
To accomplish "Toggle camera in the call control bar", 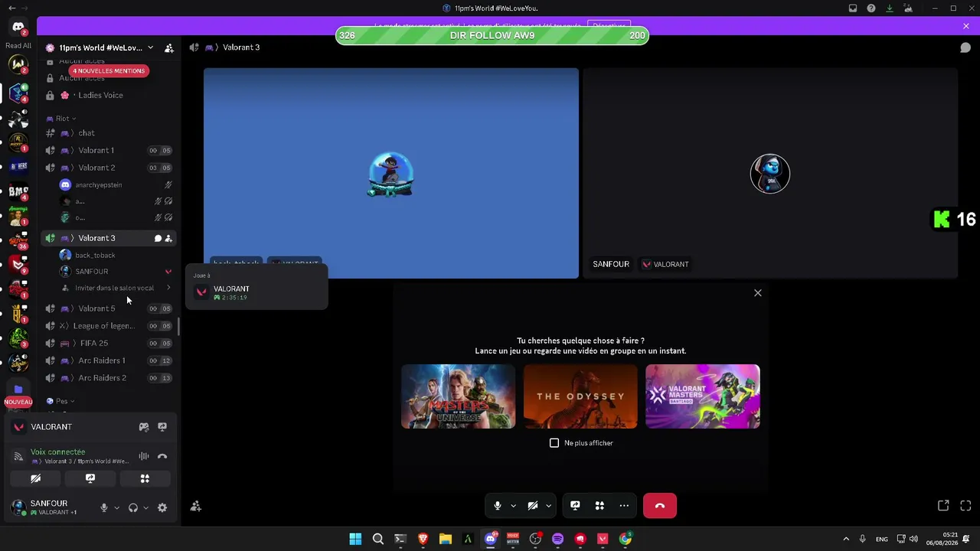I will pyautogui.click(x=533, y=506).
